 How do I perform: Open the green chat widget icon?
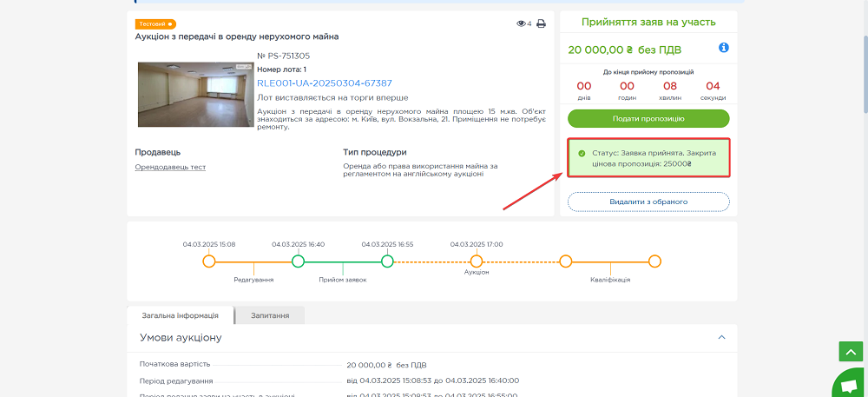tap(848, 383)
